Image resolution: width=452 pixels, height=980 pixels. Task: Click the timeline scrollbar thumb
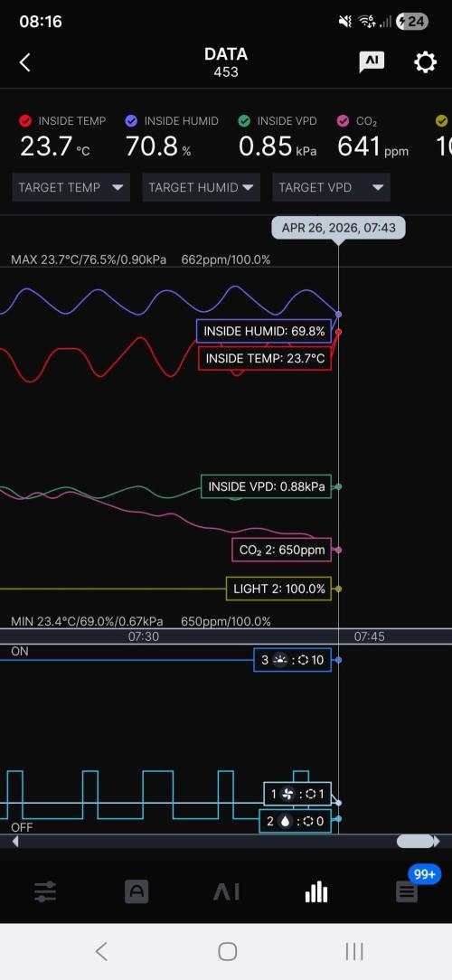coord(415,842)
